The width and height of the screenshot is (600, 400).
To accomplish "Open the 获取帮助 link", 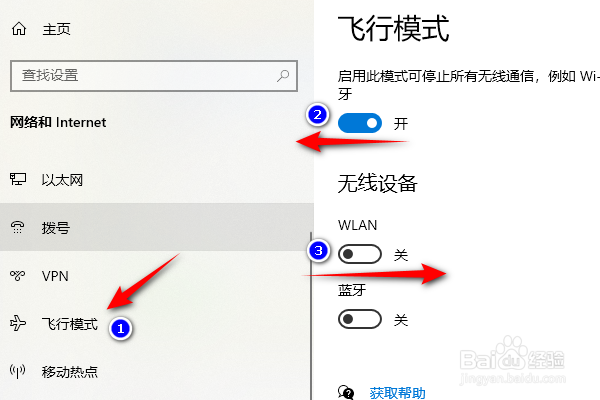I will (x=397, y=393).
